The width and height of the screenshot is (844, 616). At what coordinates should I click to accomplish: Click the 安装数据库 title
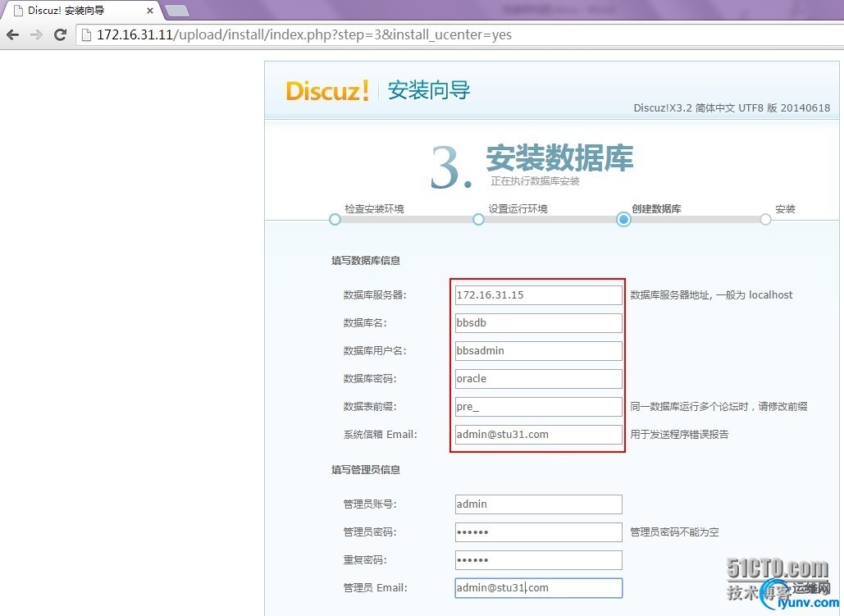point(559,157)
